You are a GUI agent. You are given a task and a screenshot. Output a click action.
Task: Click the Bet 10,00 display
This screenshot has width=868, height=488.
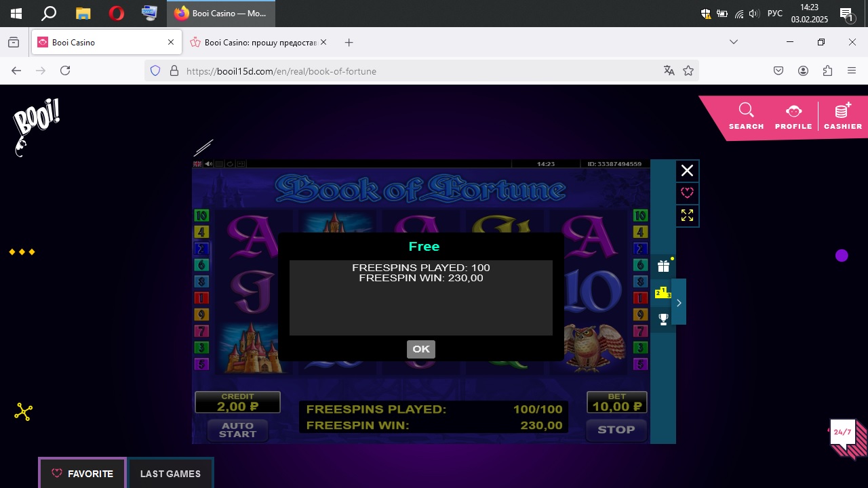click(x=616, y=402)
